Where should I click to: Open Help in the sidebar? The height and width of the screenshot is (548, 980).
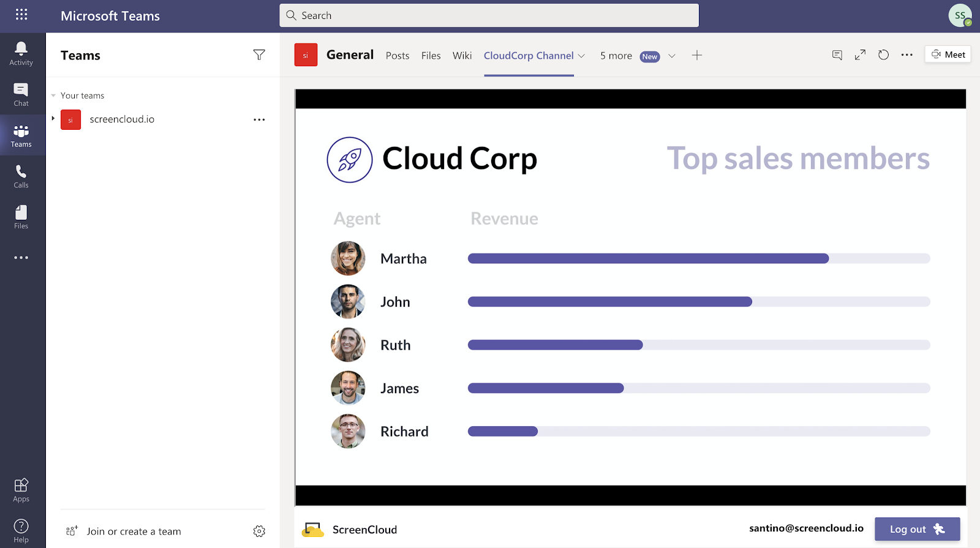(x=21, y=531)
